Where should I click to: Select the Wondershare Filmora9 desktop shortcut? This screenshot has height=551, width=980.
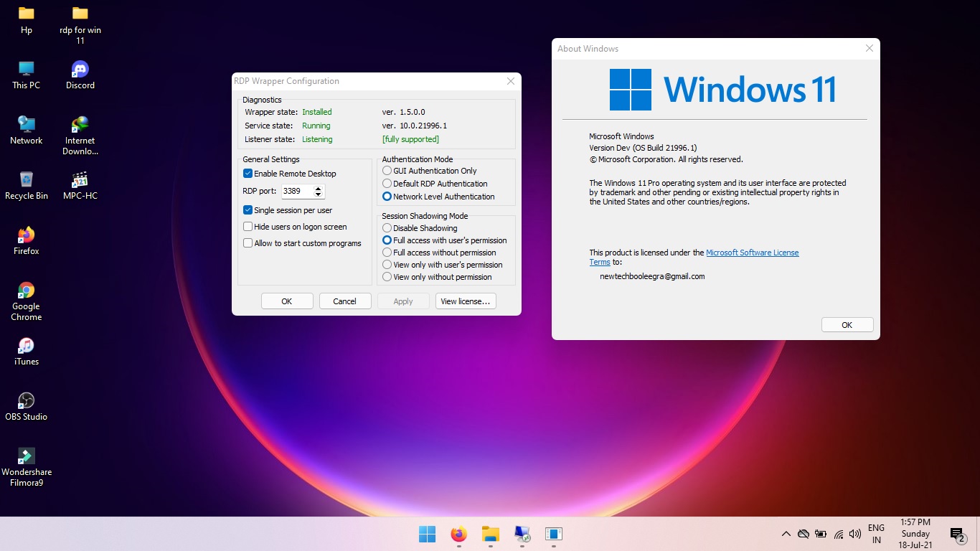[x=27, y=467]
